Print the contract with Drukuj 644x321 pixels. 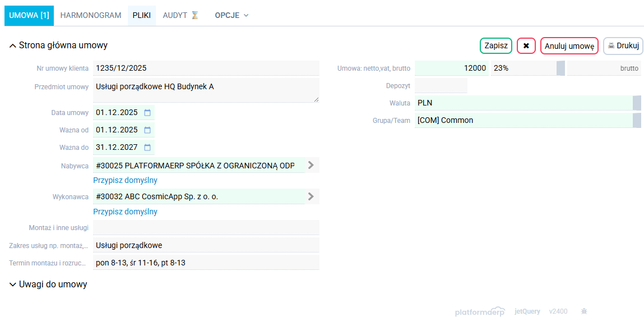point(623,46)
